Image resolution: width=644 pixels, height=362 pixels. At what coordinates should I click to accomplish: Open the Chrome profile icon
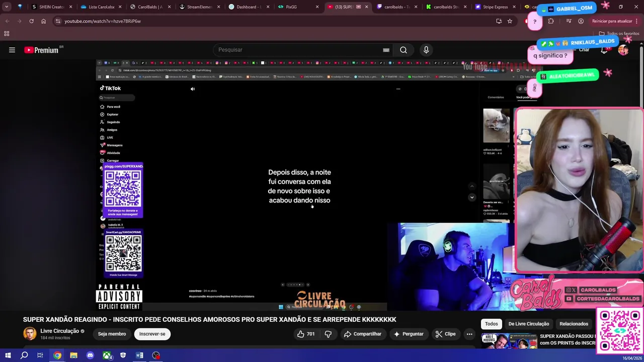[581, 21]
